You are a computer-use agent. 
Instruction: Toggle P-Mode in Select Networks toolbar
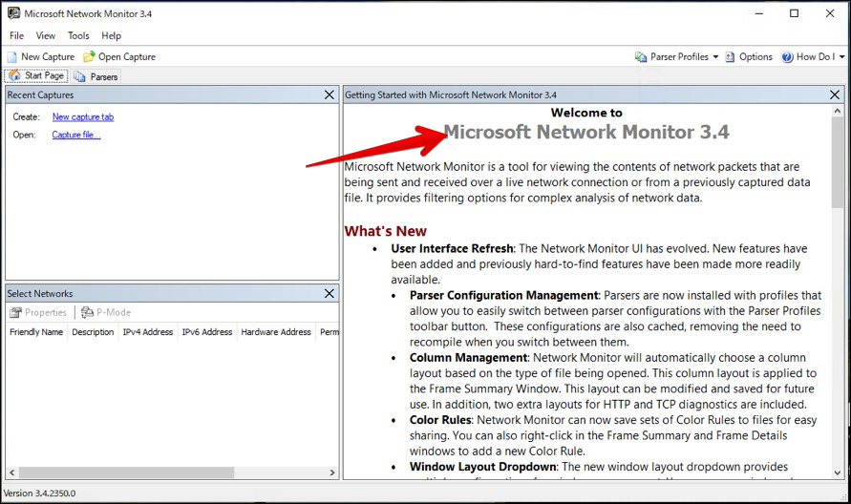pos(105,312)
